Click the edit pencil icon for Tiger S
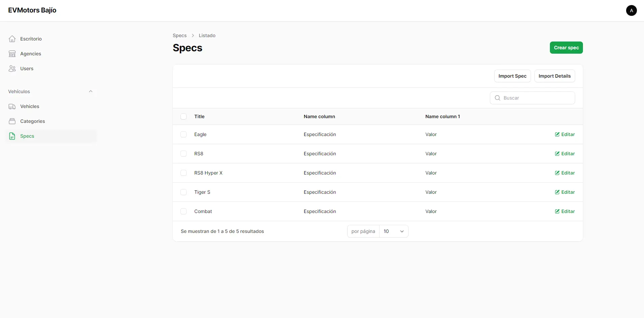 pos(557,192)
